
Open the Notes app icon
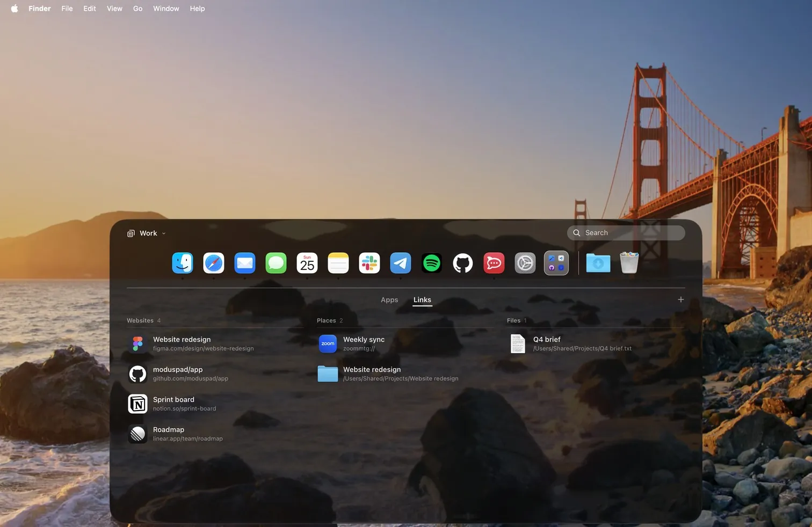(338, 263)
